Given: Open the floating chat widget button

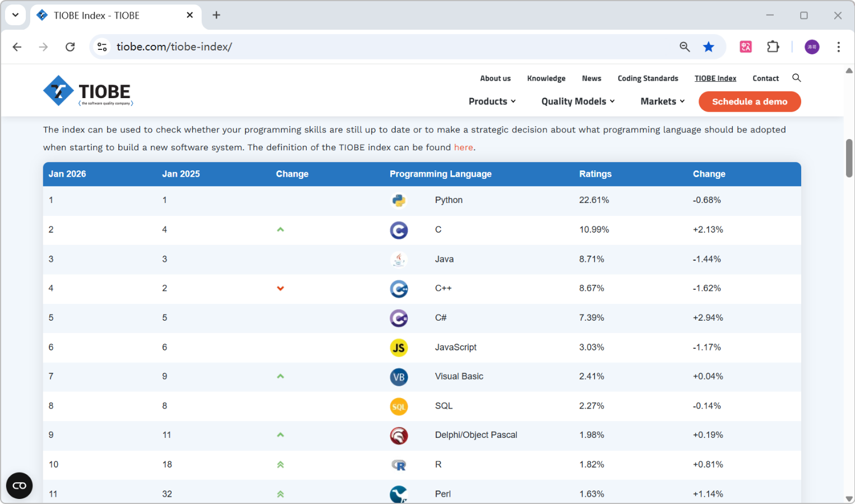Looking at the screenshot, I should [19, 485].
